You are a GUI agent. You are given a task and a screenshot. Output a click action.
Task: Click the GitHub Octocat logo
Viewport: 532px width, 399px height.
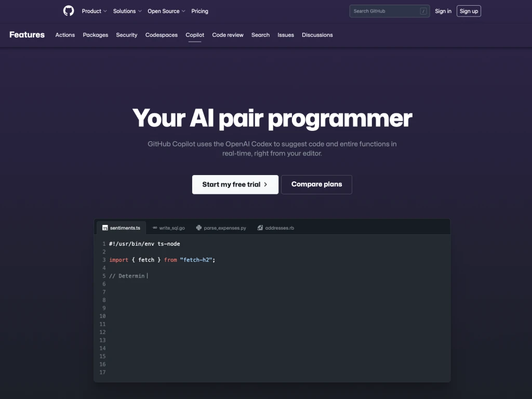pos(69,11)
